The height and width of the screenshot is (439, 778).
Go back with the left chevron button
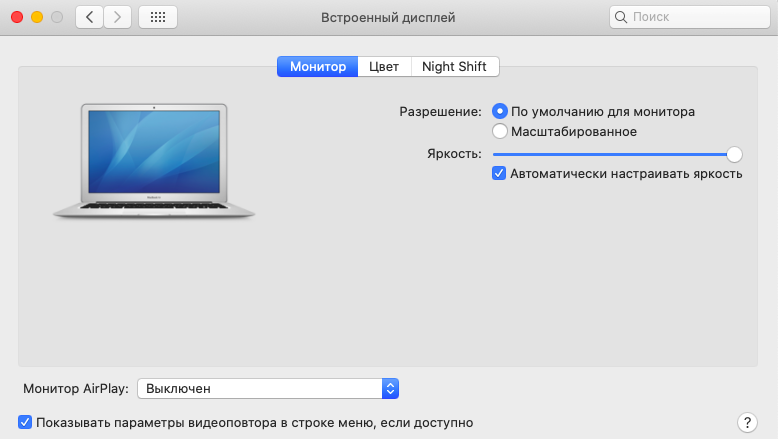[x=89, y=17]
